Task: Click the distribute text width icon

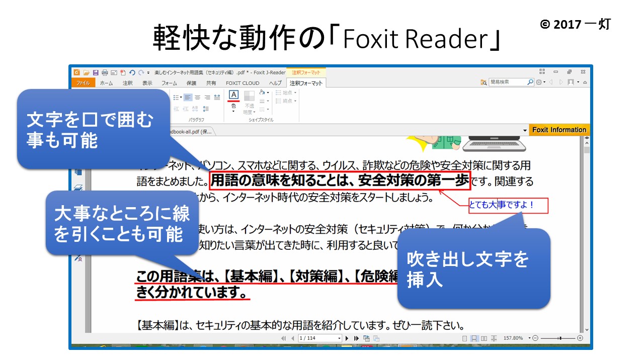Action: pyautogui.click(x=217, y=98)
